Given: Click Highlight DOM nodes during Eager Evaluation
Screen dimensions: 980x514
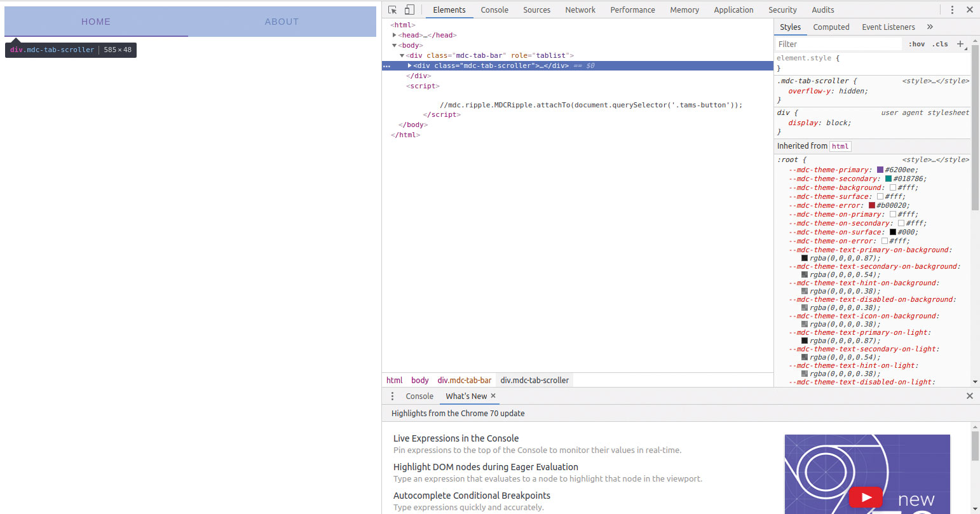Looking at the screenshot, I should [x=486, y=467].
